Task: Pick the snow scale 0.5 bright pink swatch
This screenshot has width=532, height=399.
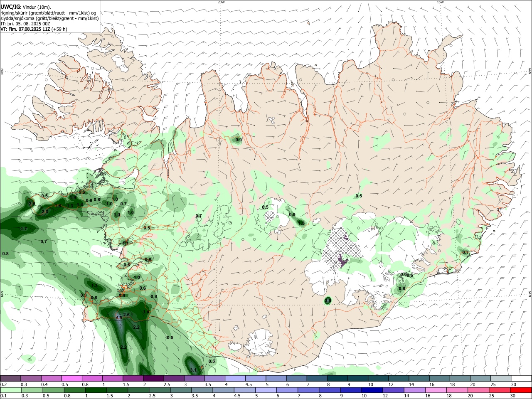Action: [x=71, y=379]
